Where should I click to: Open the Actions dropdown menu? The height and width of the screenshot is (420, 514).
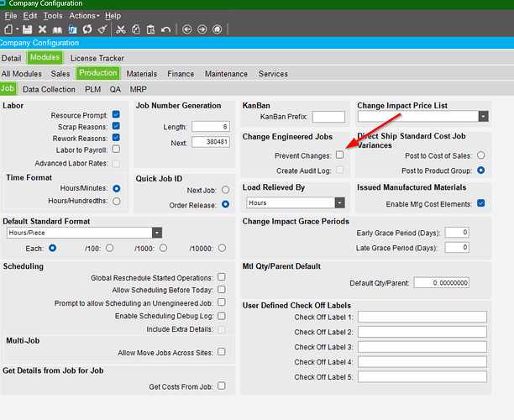84,16
